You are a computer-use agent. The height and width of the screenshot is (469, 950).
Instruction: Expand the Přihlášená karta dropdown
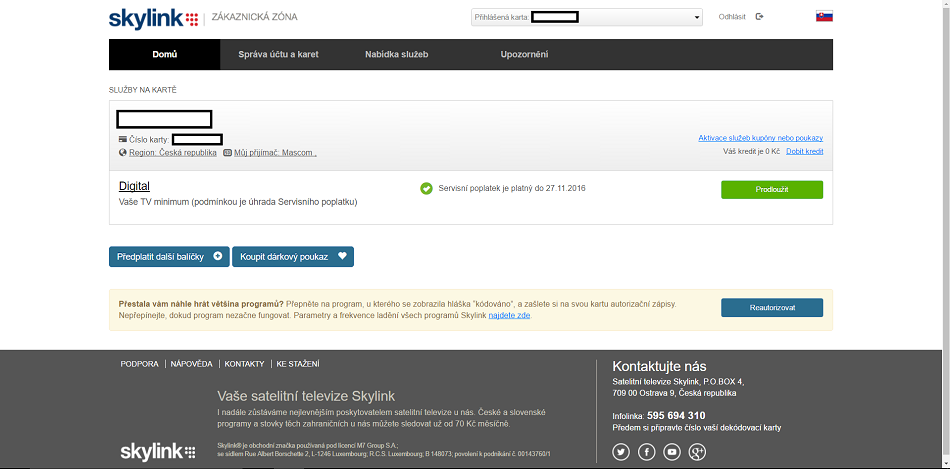tap(586, 17)
